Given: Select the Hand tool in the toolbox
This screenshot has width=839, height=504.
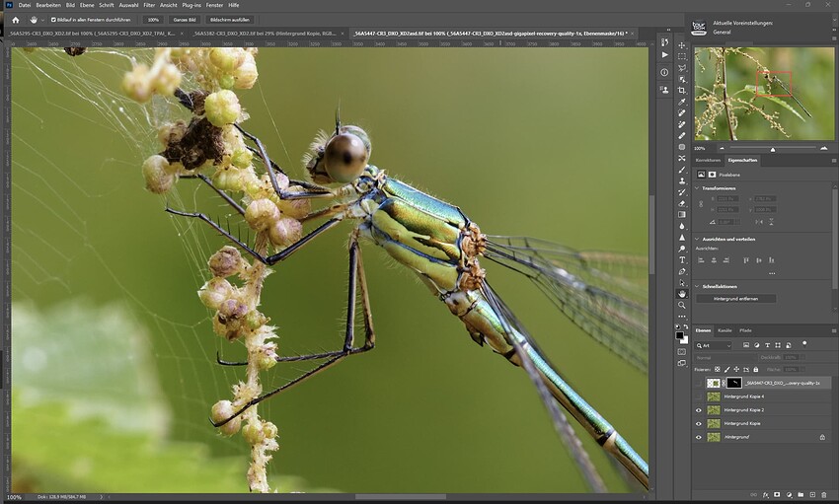Looking at the screenshot, I should [x=682, y=294].
